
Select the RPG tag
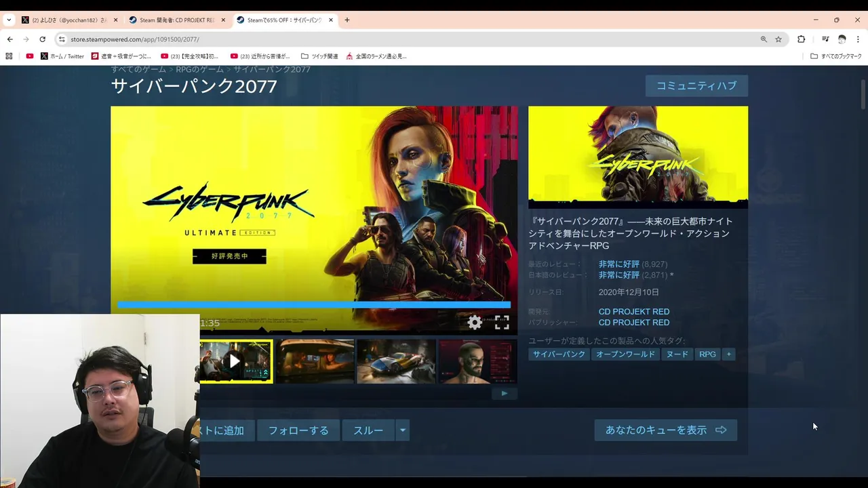[x=707, y=354]
